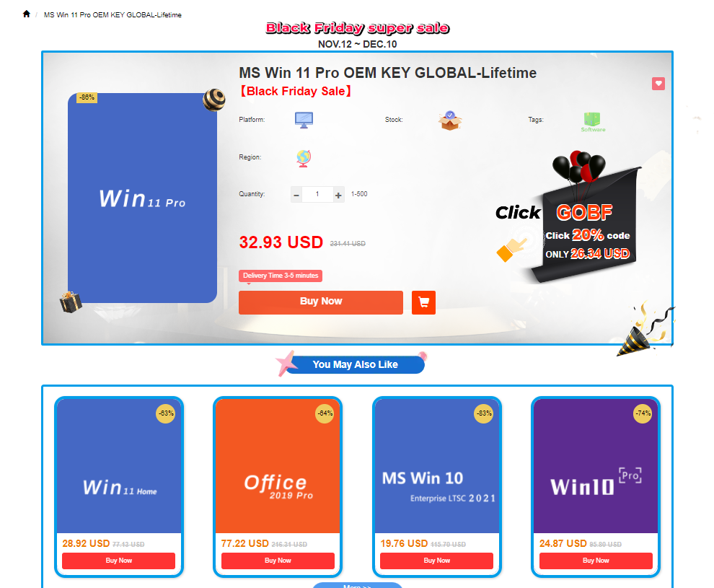The image size is (714, 588).
Task: Click the MS Win 11 Pro breadcrumb link
Action: 113,15
